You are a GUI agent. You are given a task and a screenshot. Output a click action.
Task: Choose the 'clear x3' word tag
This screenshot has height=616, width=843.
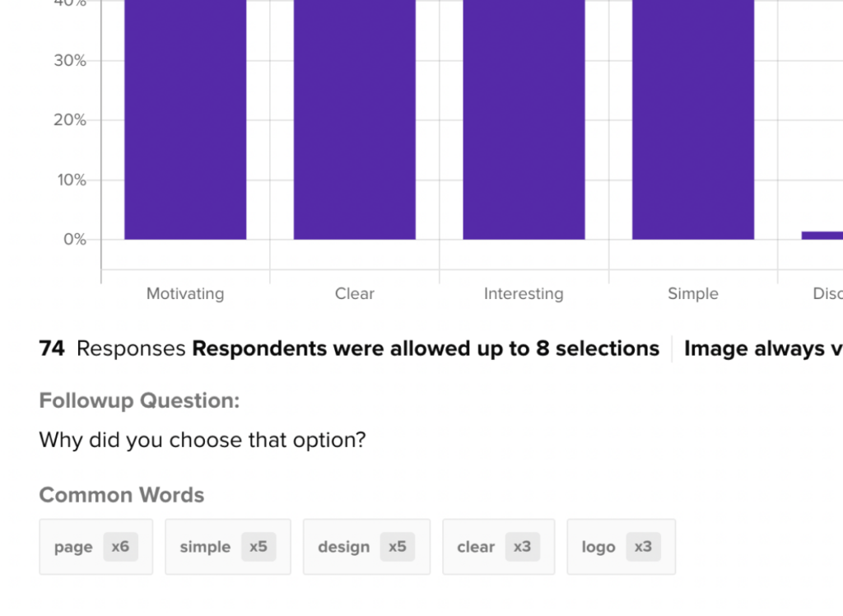click(x=498, y=547)
